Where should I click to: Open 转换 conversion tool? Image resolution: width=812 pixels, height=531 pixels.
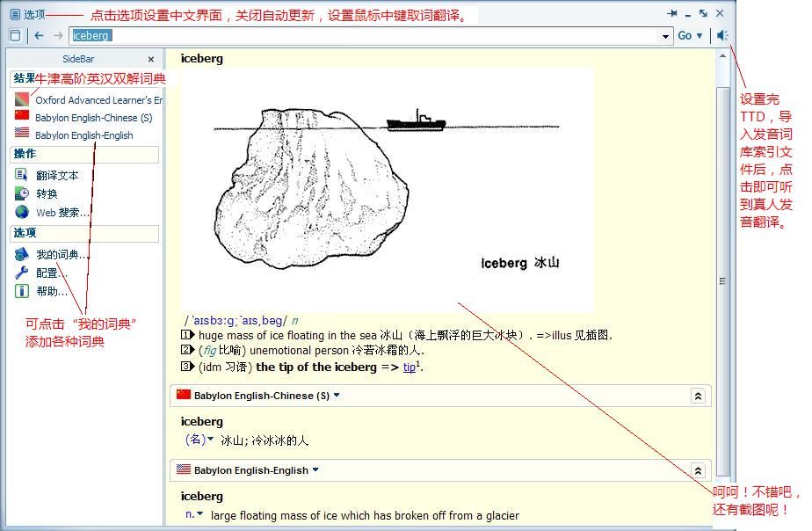pyautogui.click(x=47, y=193)
